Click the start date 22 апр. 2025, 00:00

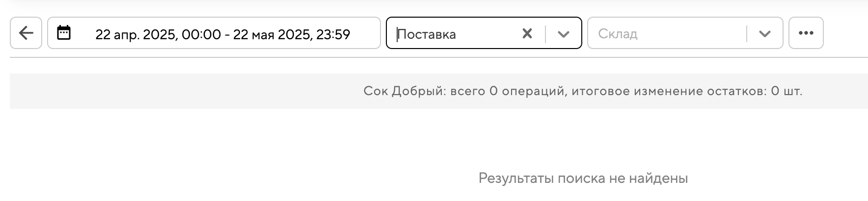tap(158, 34)
